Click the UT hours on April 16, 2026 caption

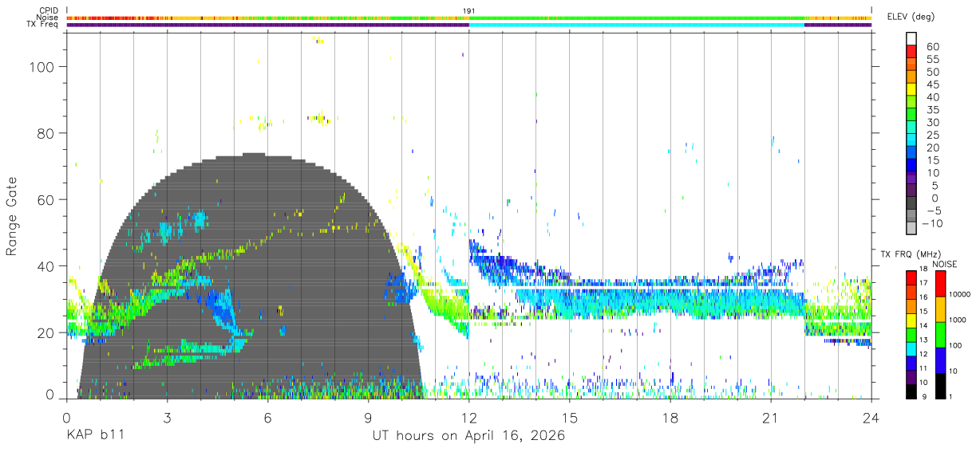point(468,435)
